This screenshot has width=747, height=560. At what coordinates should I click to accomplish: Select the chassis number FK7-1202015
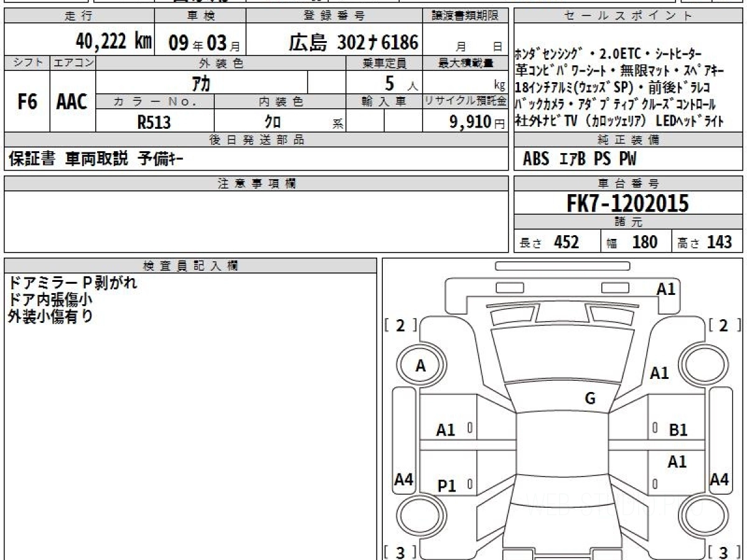(x=627, y=203)
